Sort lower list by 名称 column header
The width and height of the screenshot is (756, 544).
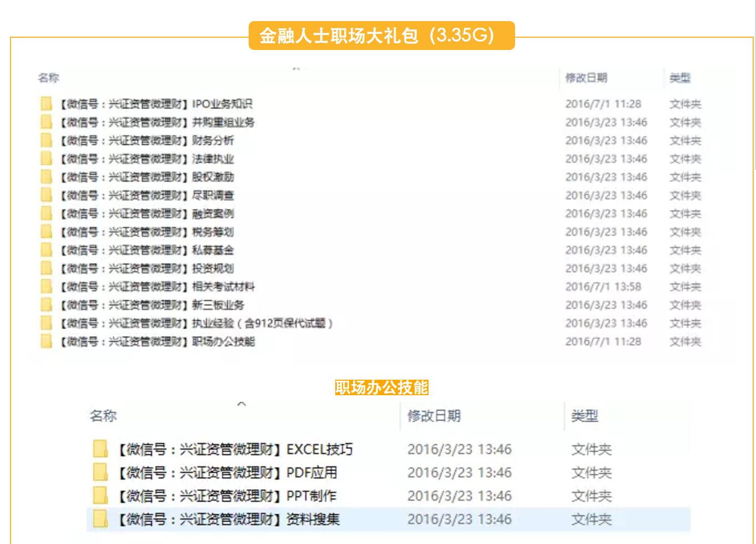pyautogui.click(x=103, y=416)
